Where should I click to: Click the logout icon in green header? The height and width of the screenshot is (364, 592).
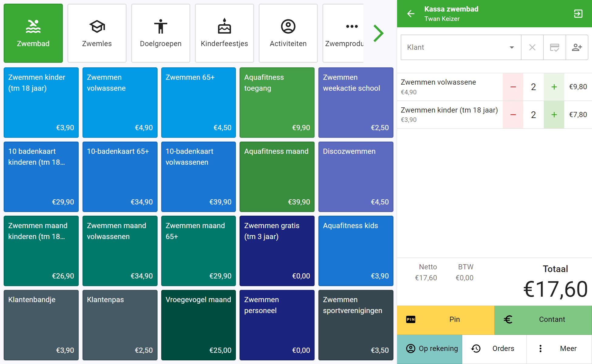click(x=578, y=14)
